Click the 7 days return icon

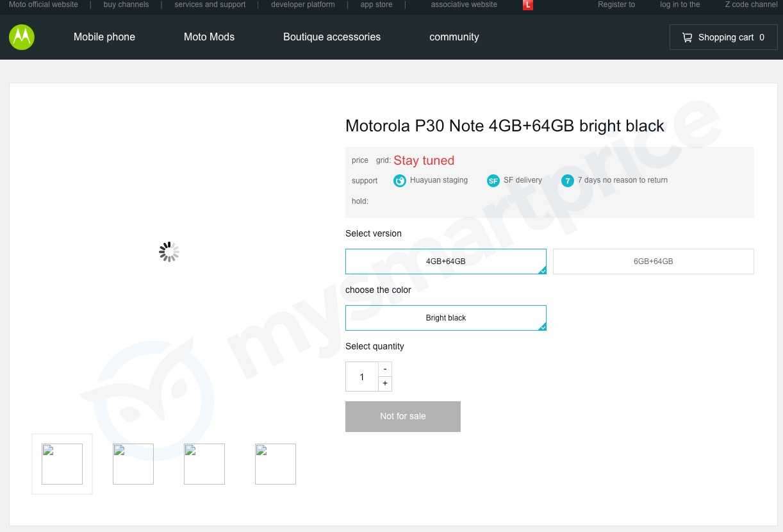(567, 181)
